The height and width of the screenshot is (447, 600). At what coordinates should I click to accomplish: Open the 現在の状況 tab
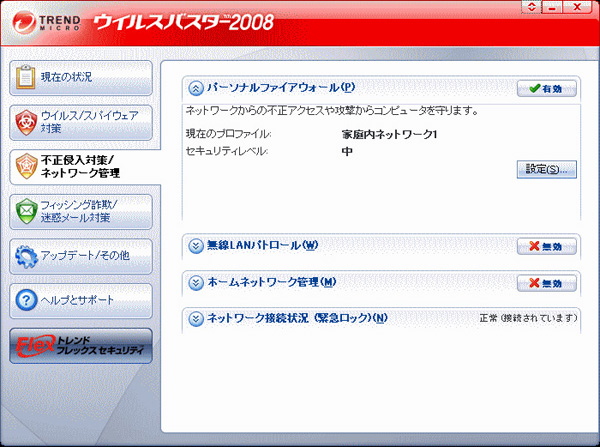[81, 78]
